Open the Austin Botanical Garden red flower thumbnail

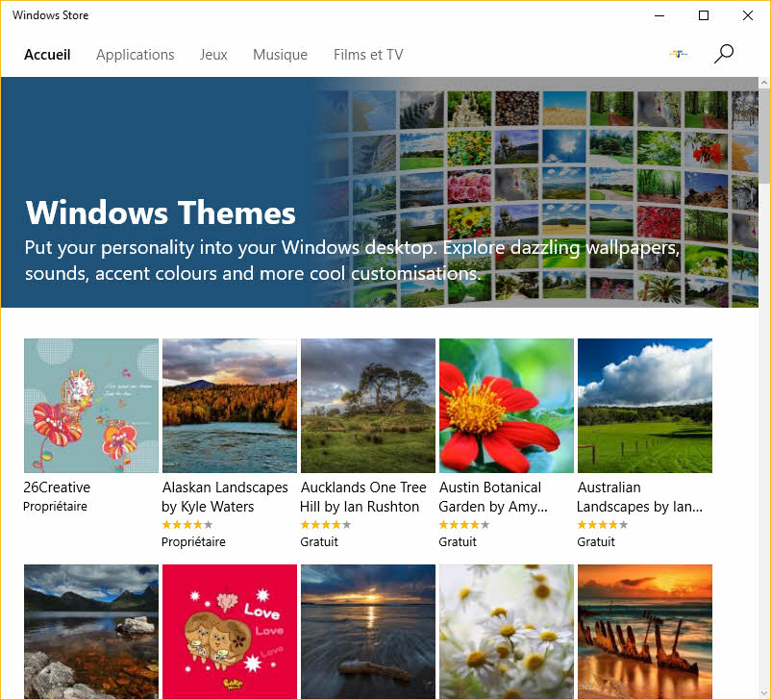(507, 406)
